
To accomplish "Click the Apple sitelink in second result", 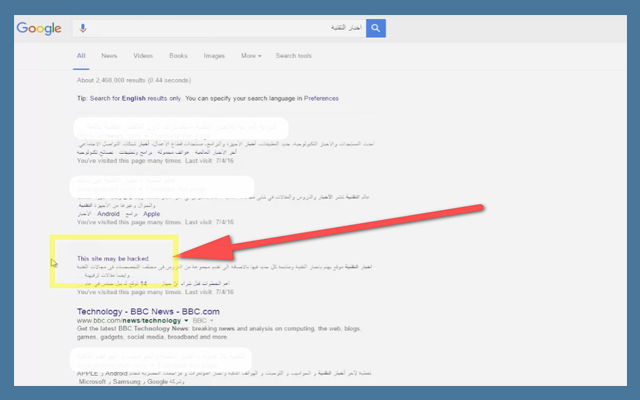I will click(x=151, y=213).
